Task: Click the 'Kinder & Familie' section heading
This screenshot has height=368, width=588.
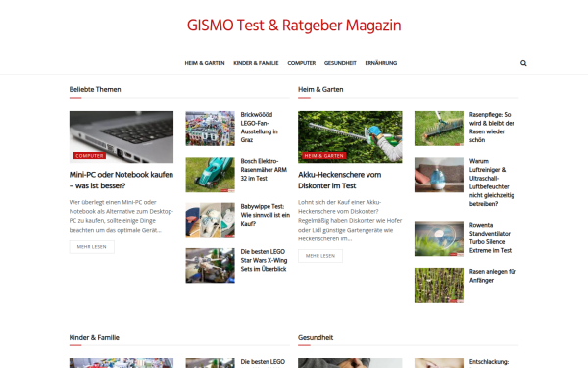Action: (94, 338)
